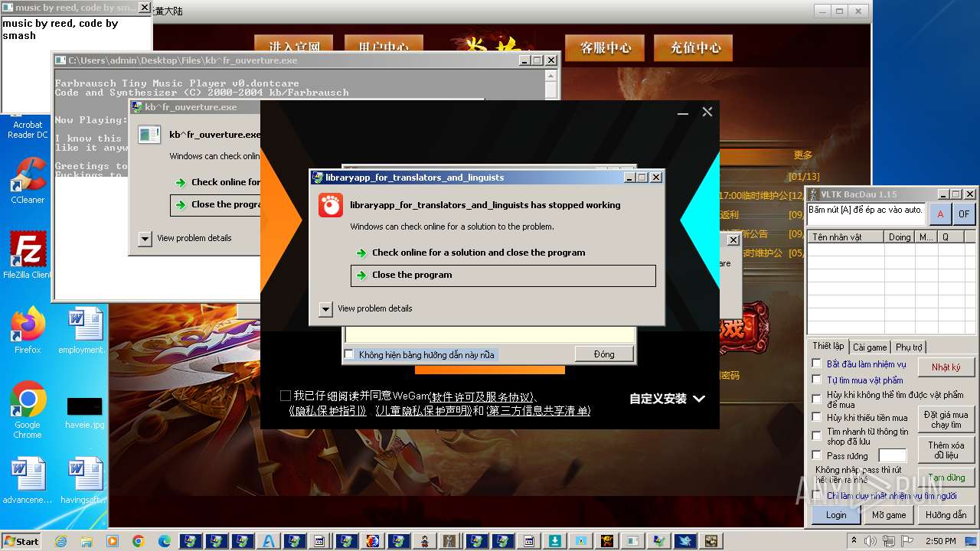Click the red A button in VLTK BacDau
Viewport: 980px width, 551px height.
point(940,214)
